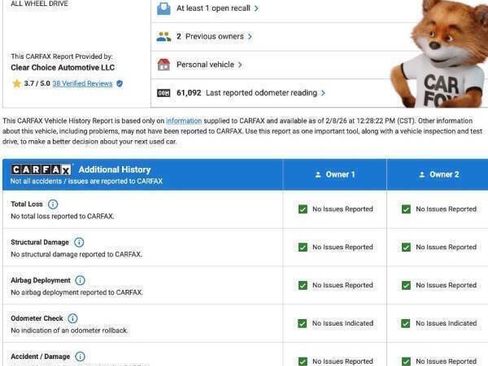The width and height of the screenshot is (488, 366).
Task: Click the odometer reading icon
Action: [164, 93]
